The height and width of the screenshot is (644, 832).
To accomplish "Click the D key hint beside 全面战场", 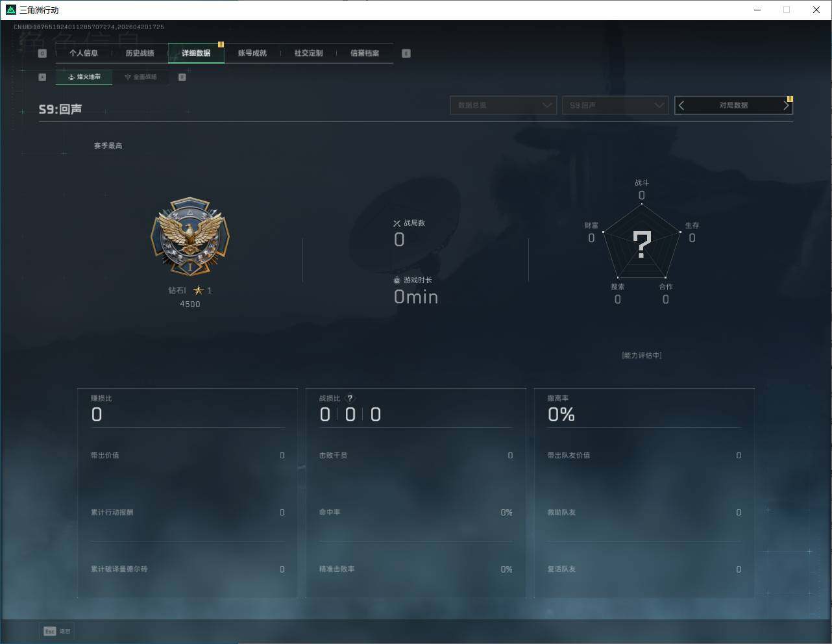I will [182, 77].
